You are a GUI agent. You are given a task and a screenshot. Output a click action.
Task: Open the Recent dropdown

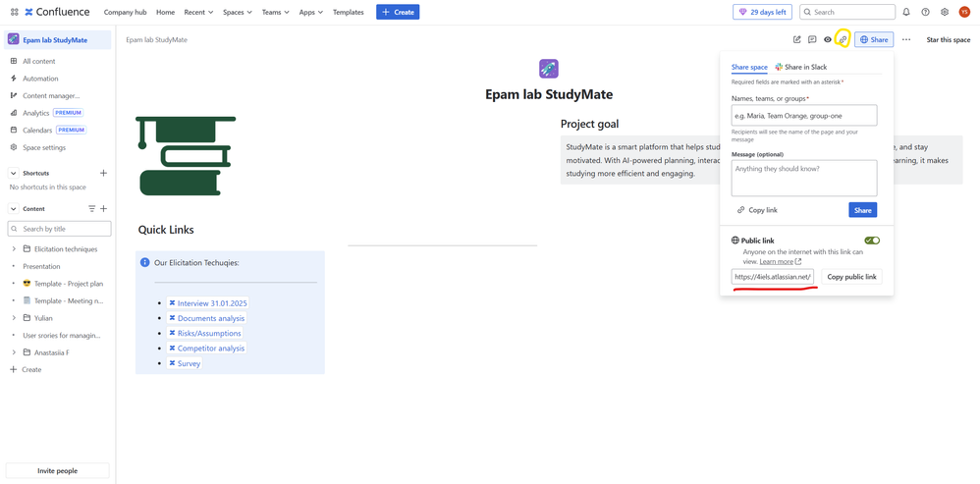(198, 12)
